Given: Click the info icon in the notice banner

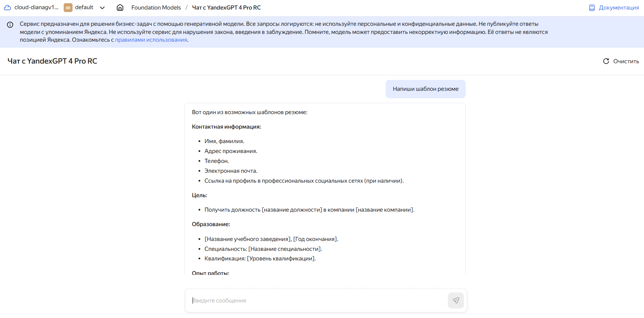Looking at the screenshot, I should [x=10, y=25].
